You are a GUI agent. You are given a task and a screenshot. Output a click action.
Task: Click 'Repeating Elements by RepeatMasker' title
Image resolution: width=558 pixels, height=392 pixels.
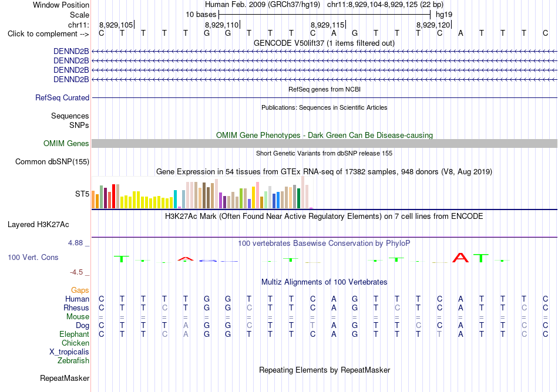tap(324, 370)
